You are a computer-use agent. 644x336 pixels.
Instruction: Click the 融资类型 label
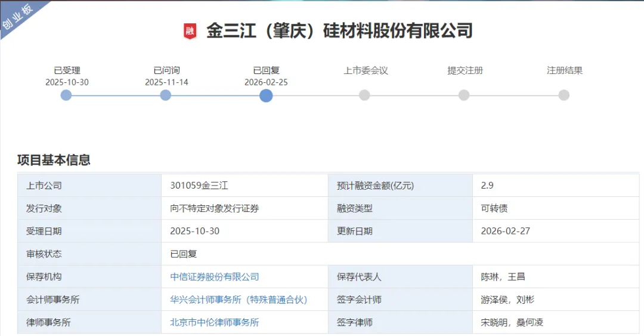(x=355, y=208)
